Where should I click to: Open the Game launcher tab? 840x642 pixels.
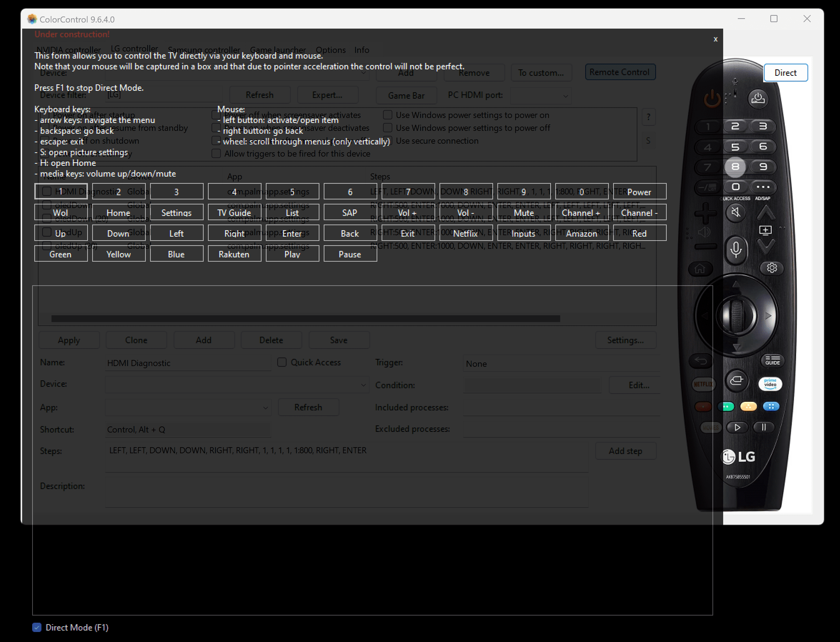point(278,50)
